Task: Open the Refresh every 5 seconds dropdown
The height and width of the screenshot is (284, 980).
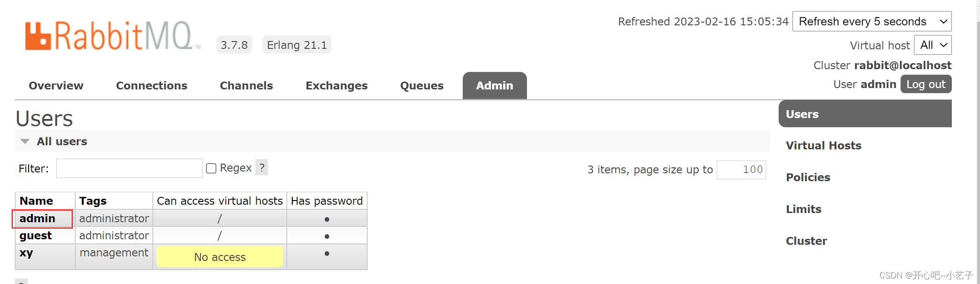Action: [872, 21]
